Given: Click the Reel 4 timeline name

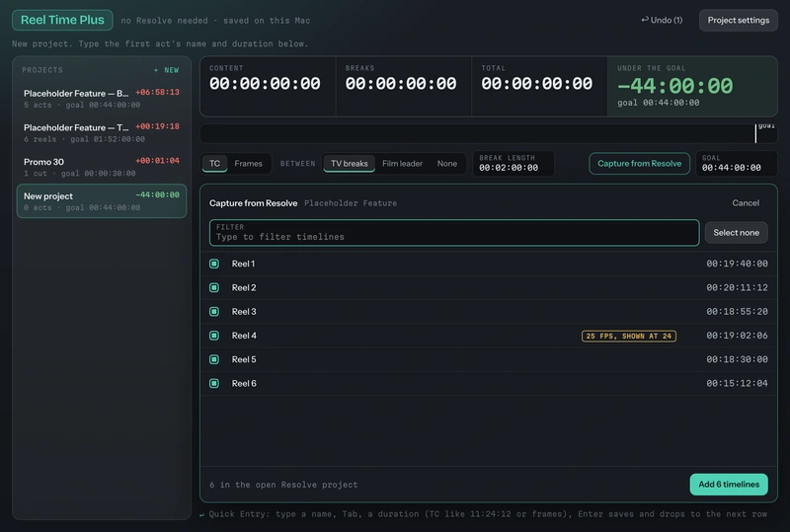Looking at the screenshot, I should click(x=244, y=336).
